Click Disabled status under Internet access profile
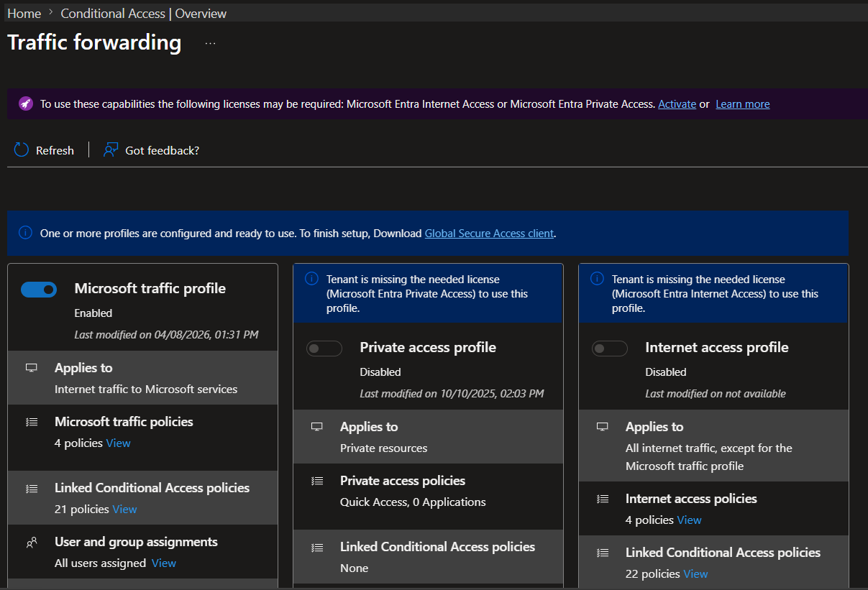868x590 pixels. point(666,372)
